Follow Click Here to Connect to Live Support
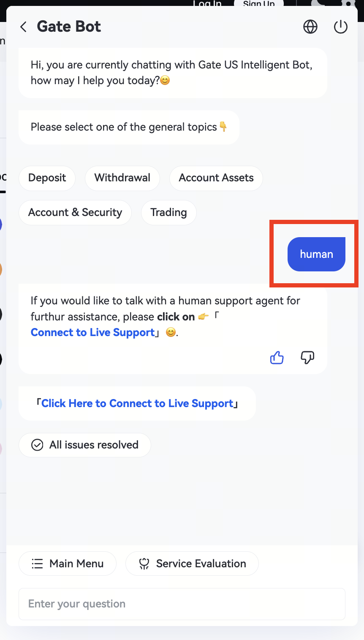 coord(137,404)
